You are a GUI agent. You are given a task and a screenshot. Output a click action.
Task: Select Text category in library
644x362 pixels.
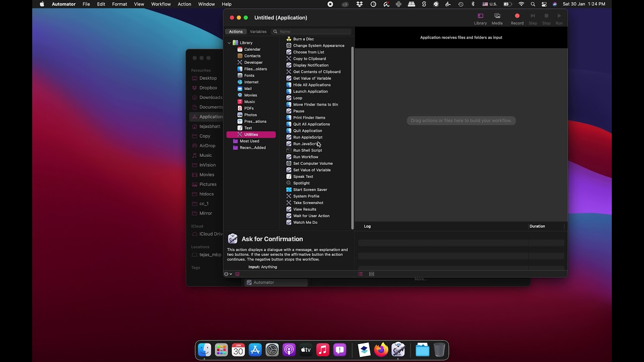[x=248, y=128]
